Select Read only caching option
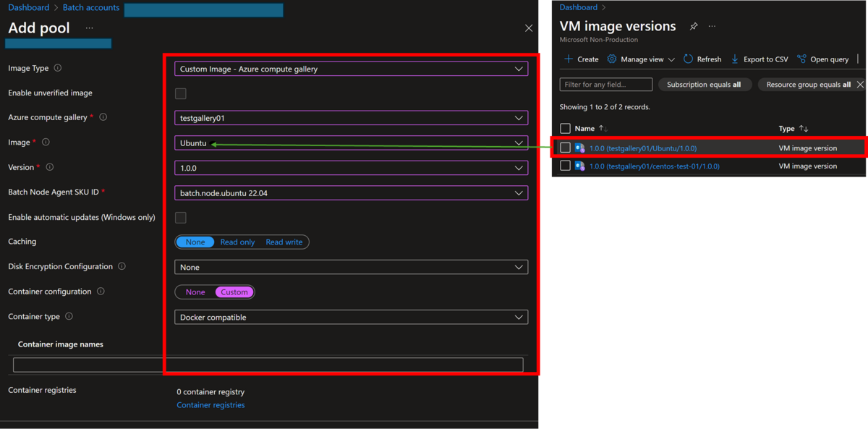The width and height of the screenshot is (868, 429). coord(237,242)
